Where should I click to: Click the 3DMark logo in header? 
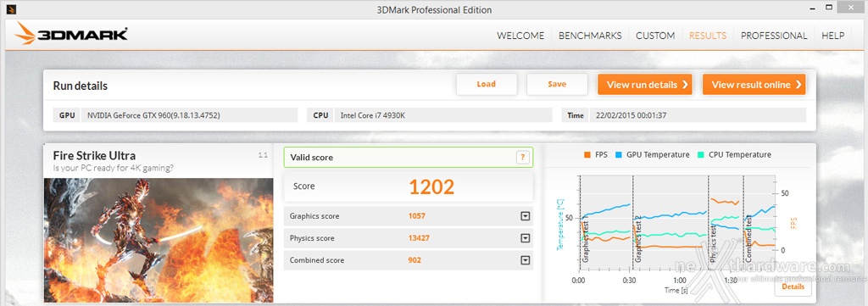pos(71,34)
